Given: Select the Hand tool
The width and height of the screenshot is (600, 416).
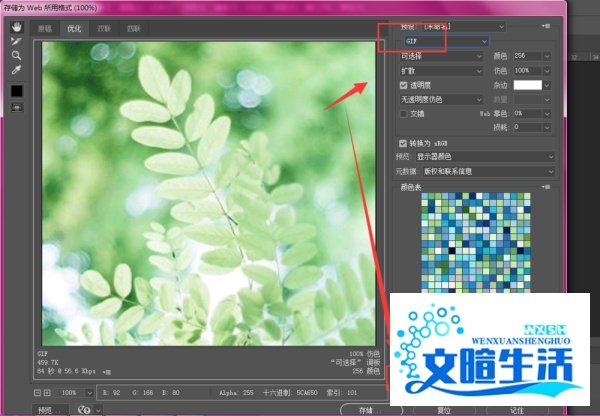Looking at the screenshot, I should point(16,27).
